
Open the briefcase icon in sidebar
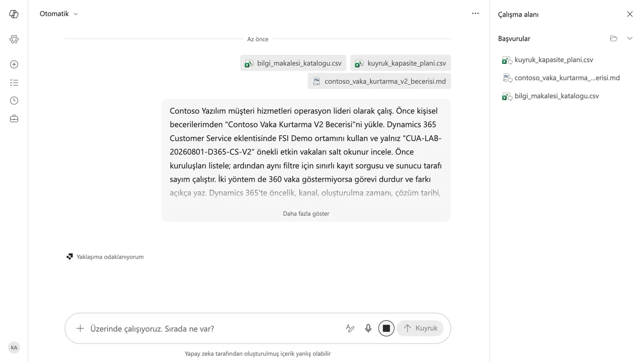click(x=14, y=119)
